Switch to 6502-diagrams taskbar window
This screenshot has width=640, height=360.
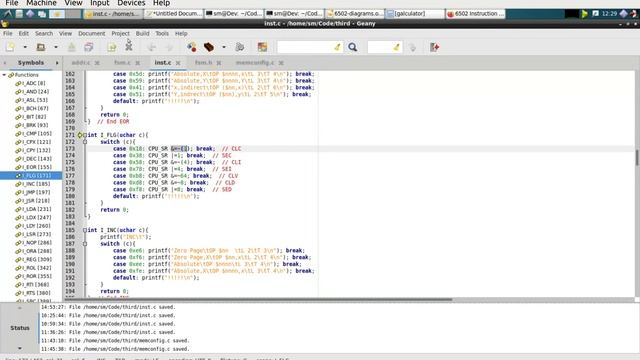coord(355,13)
